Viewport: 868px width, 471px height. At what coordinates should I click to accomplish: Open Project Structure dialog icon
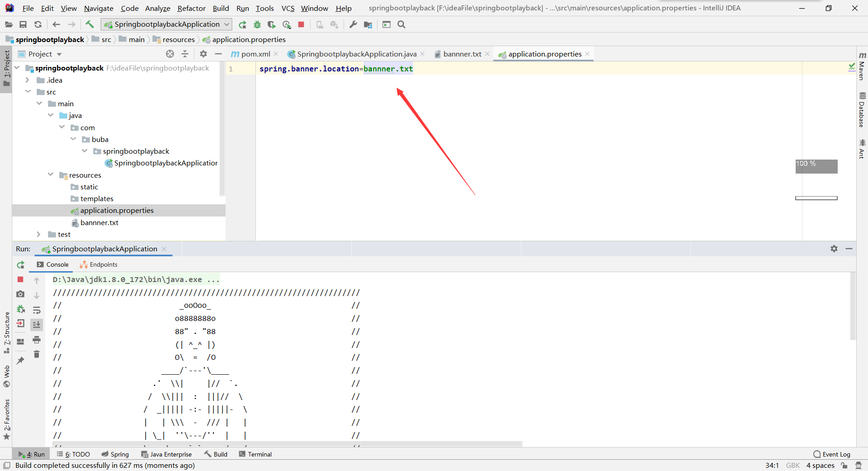pyautogui.click(x=368, y=24)
